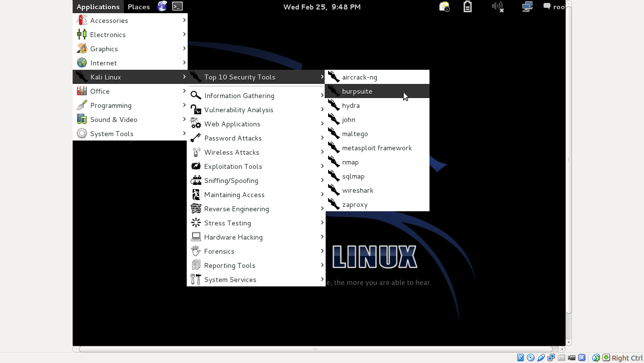The width and height of the screenshot is (644, 363).
Task: Expand the Electronics submenu arrow
Action: coord(184,34)
